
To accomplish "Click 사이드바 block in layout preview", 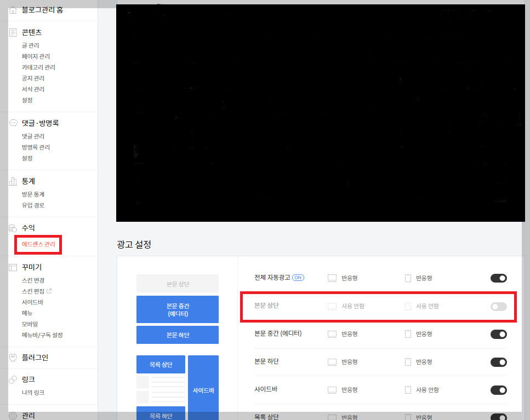I will [x=203, y=388].
